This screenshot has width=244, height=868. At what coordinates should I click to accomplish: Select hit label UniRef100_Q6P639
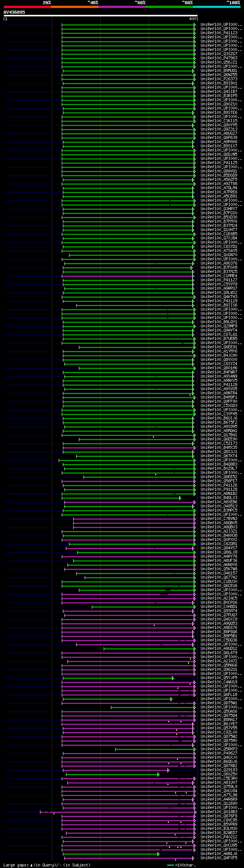pyautogui.click(x=219, y=137)
